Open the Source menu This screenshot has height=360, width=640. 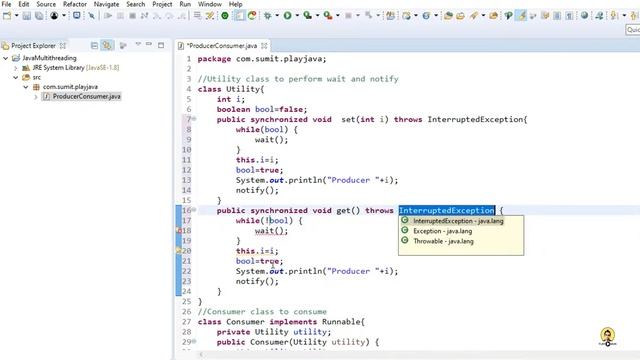point(46,4)
